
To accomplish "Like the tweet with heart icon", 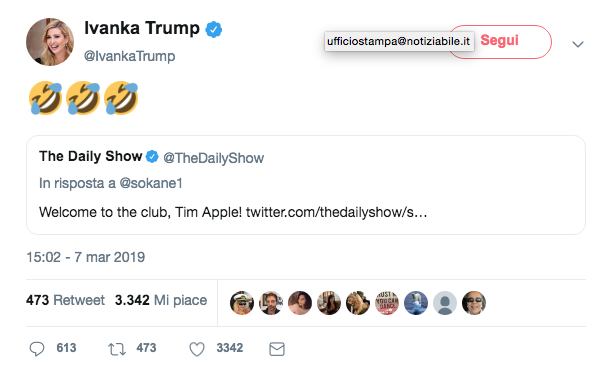I will click(x=197, y=349).
